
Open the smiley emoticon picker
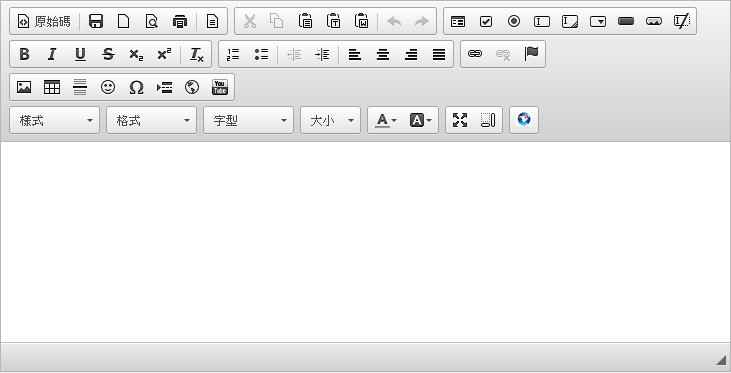108,87
